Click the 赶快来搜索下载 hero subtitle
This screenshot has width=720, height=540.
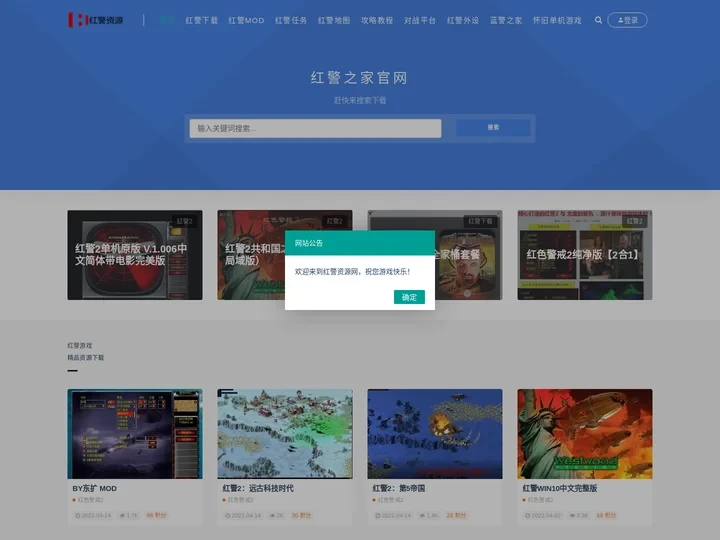point(360,100)
